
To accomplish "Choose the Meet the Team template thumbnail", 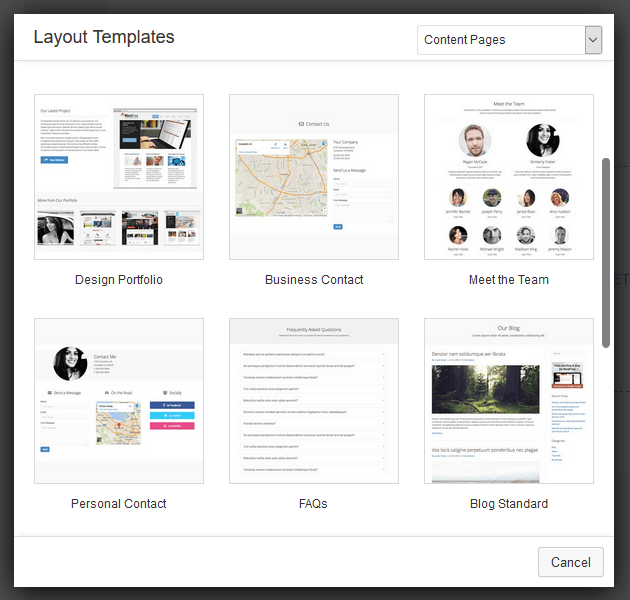I will coord(509,177).
